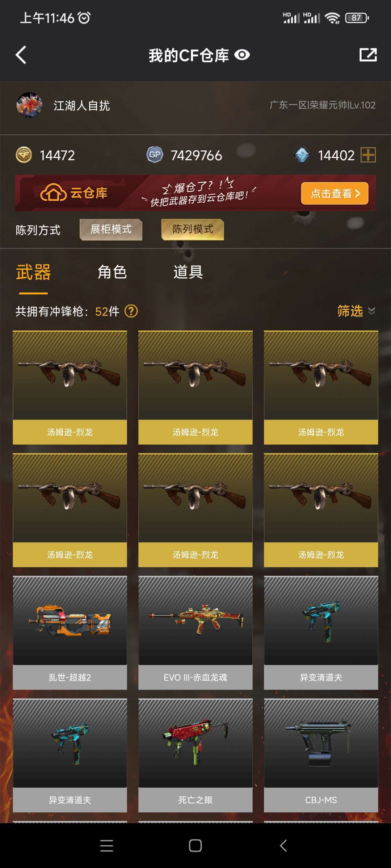Expand the 筛选 filter dropdown
Image resolution: width=391 pixels, height=868 pixels.
tap(356, 311)
